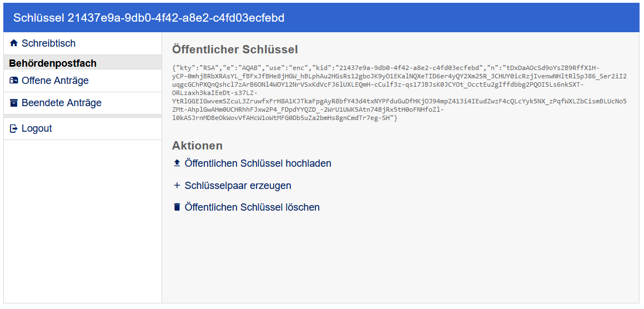Go to Offene Anträge
644x309 pixels.
(x=55, y=81)
